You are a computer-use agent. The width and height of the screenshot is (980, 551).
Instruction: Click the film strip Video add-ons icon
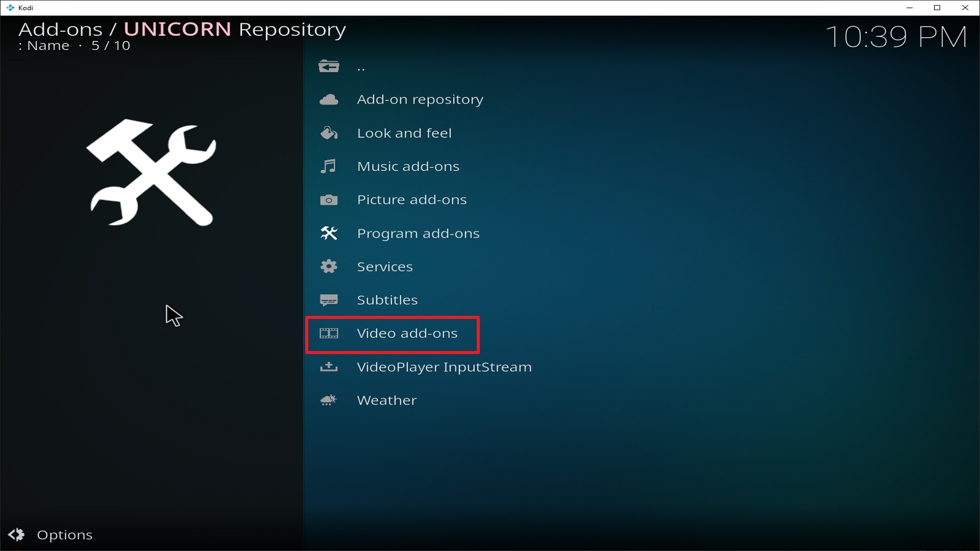pos(329,333)
